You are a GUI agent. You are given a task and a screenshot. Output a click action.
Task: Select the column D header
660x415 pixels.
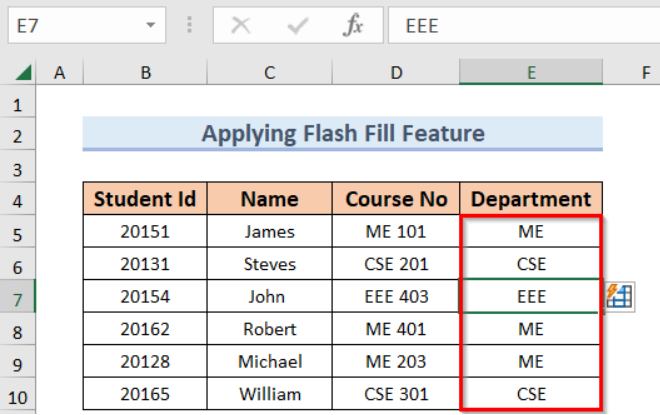tap(396, 72)
